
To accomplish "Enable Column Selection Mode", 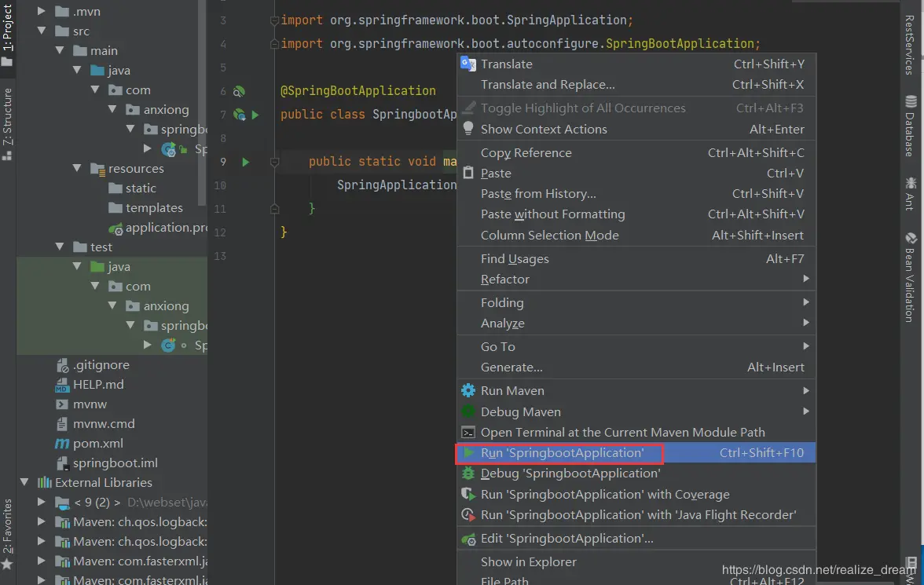I will [636, 235].
